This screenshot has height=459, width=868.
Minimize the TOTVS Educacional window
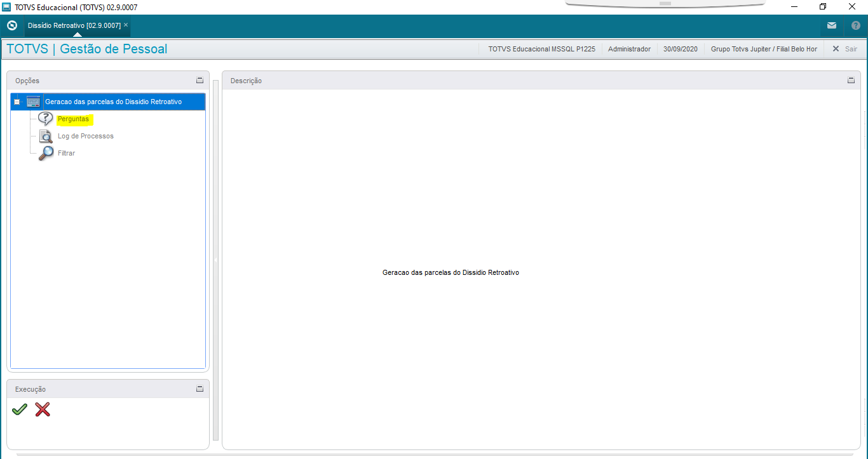point(794,7)
